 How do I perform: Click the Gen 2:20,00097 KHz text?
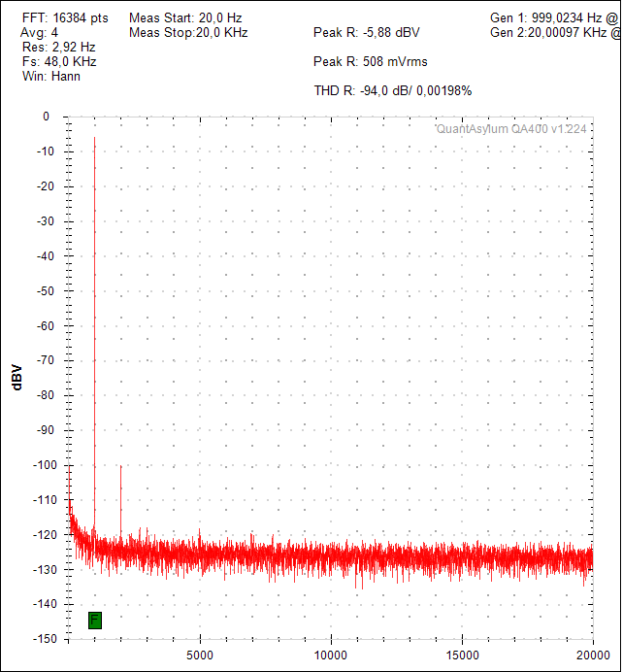[x=548, y=33]
